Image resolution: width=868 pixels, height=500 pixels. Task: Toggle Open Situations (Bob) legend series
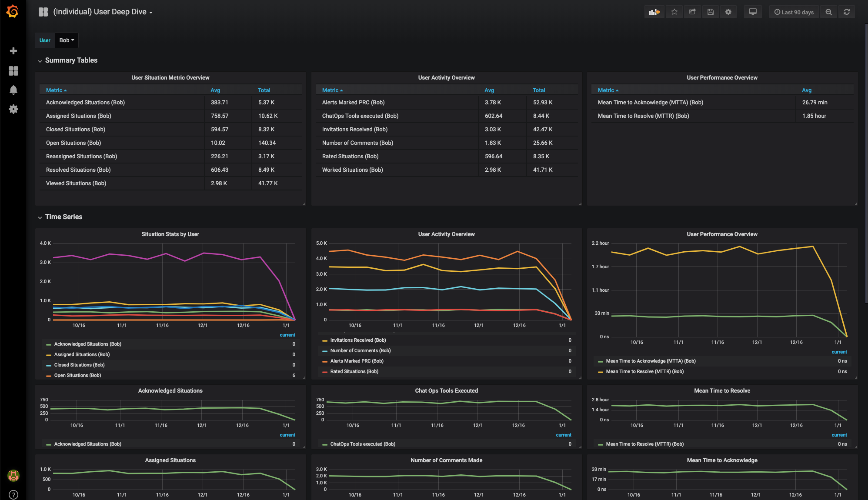click(77, 375)
